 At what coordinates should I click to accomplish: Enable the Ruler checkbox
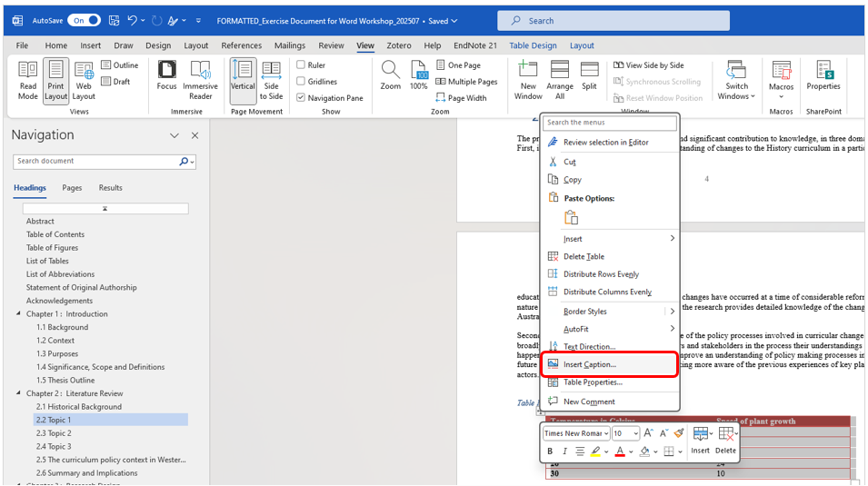(301, 65)
